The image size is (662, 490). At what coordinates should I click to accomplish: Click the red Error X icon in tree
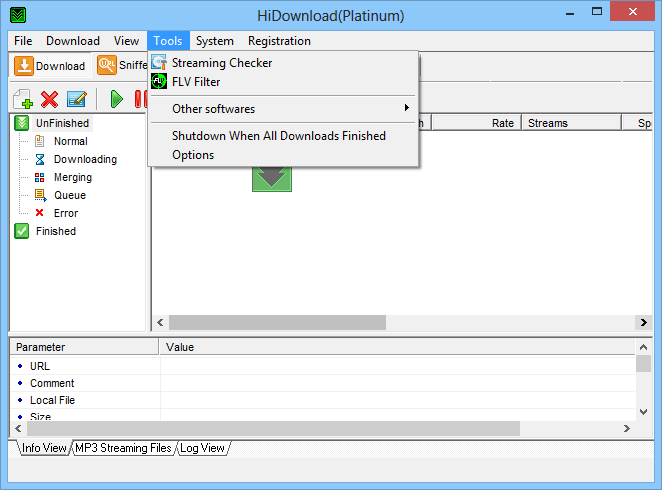(39, 213)
